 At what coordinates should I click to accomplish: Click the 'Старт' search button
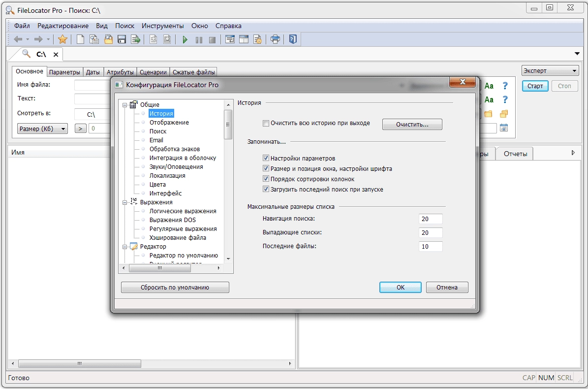coord(535,86)
